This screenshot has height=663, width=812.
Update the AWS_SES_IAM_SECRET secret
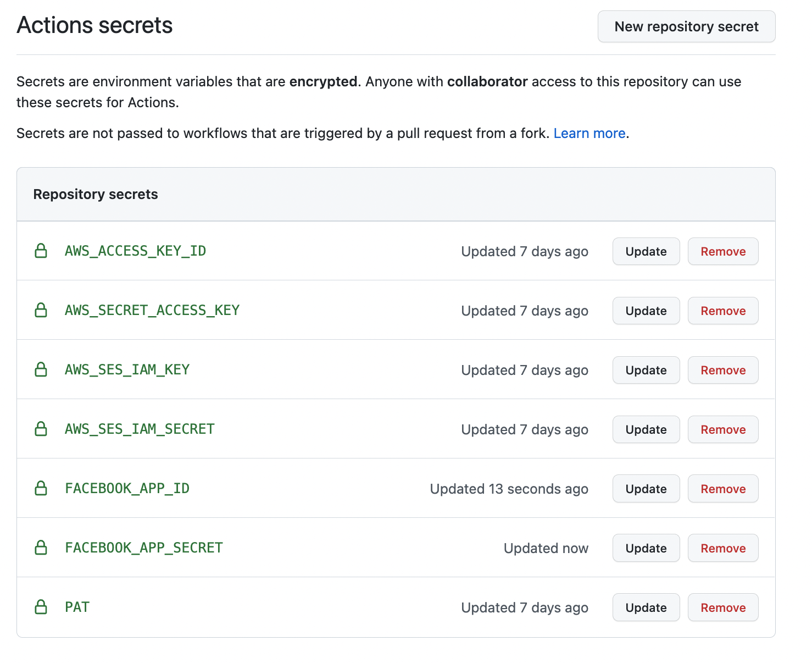pyautogui.click(x=646, y=429)
